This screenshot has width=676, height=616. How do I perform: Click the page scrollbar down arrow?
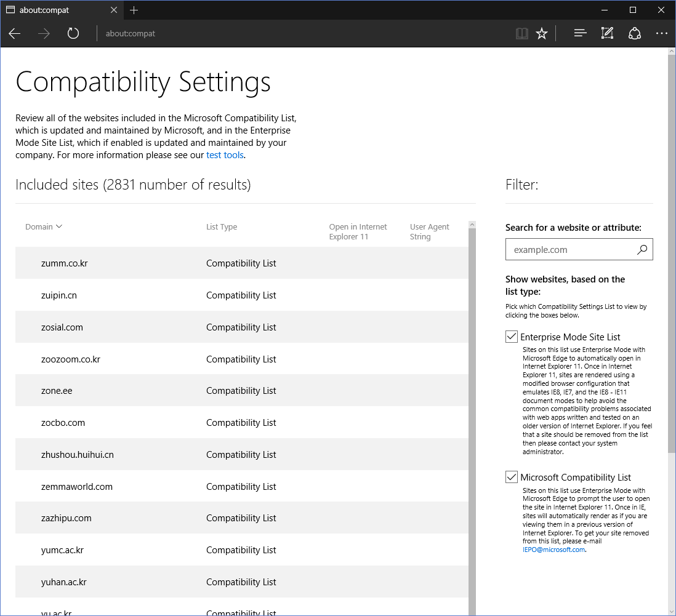click(x=671, y=611)
